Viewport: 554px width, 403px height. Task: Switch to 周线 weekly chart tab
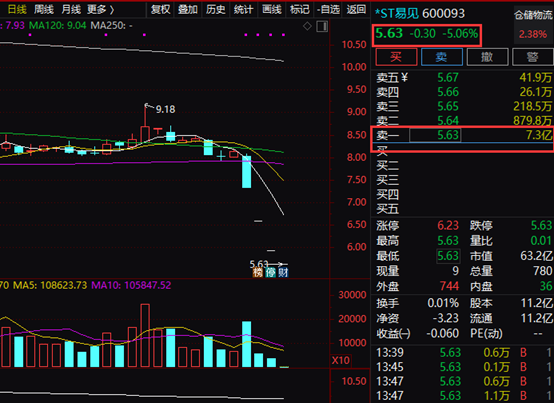44,10
